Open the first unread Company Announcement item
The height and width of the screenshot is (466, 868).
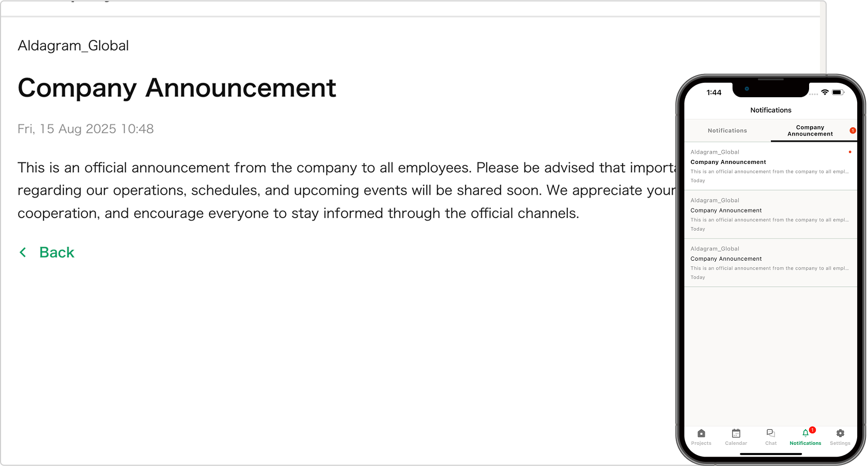(770, 166)
